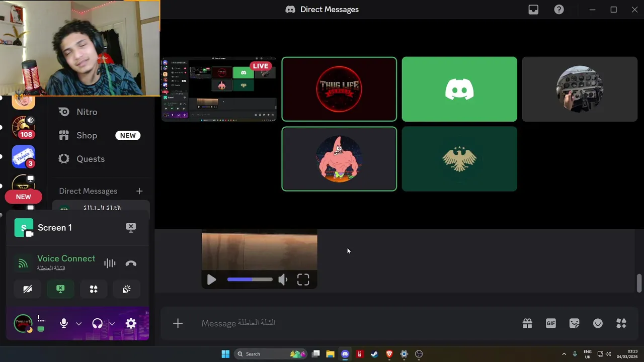Open the Voice Connected status details
Image resolution: width=644 pixels, height=362 pixels.
66,258
